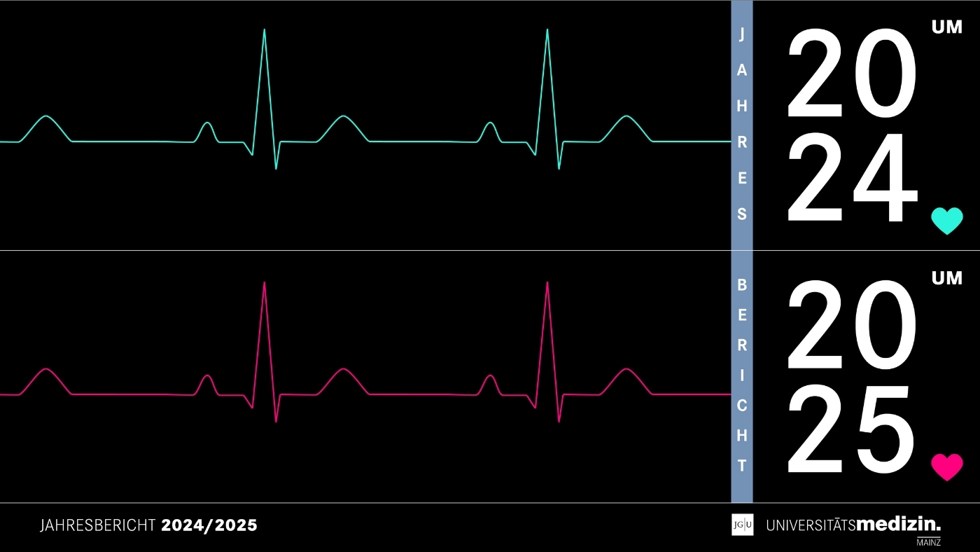Click the lower UM label above the pink heart
Image resolution: width=980 pixels, height=552 pixels.
pos(946,278)
